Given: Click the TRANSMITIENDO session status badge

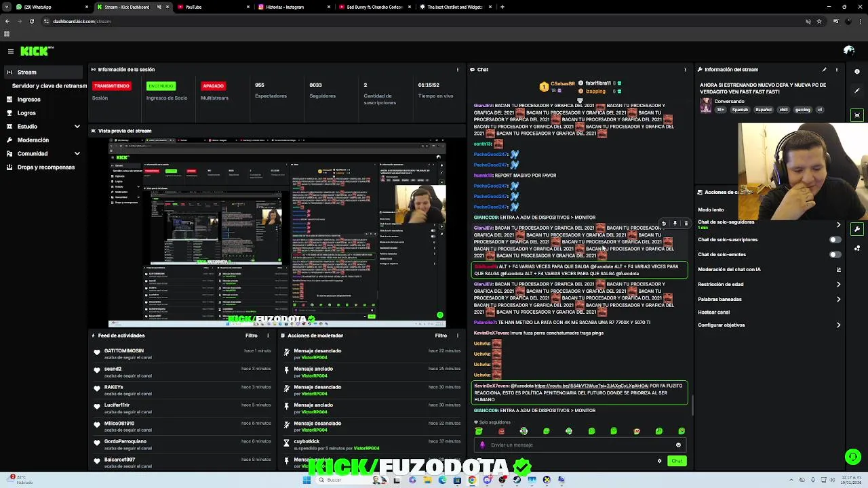Looking at the screenshot, I should pyautogui.click(x=112, y=86).
